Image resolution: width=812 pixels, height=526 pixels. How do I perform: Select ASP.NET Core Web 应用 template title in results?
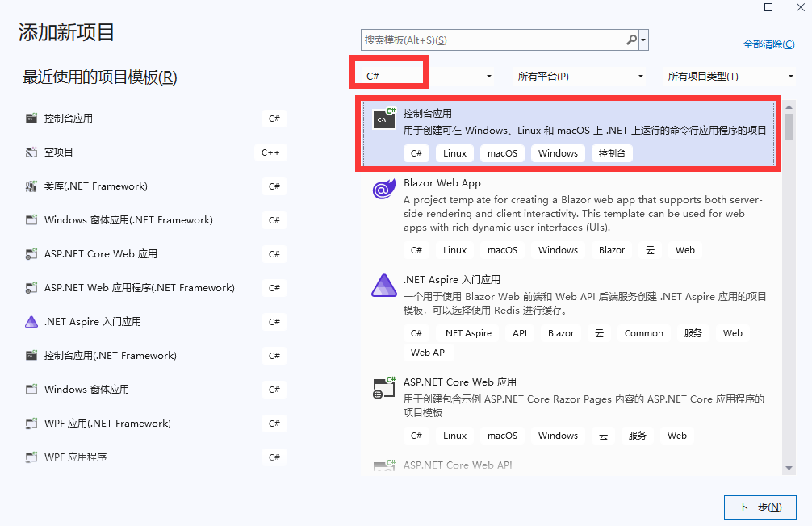click(x=460, y=382)
